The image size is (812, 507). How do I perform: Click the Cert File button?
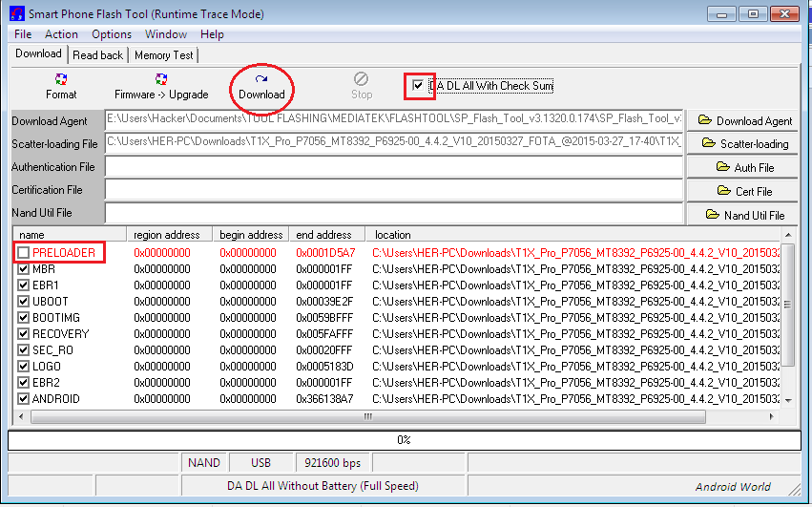pyautogui.click(x=742, y=191)
